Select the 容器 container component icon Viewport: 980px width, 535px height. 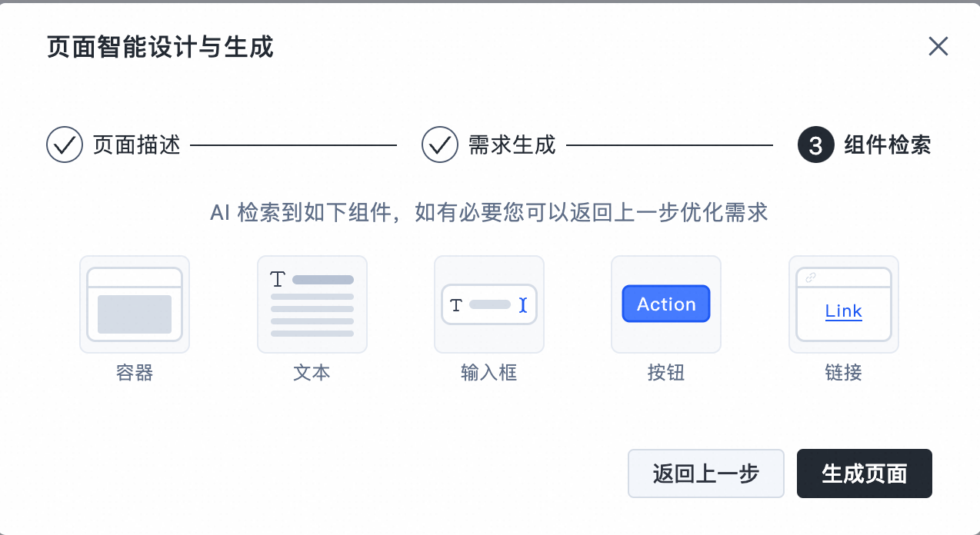[135, 304]
